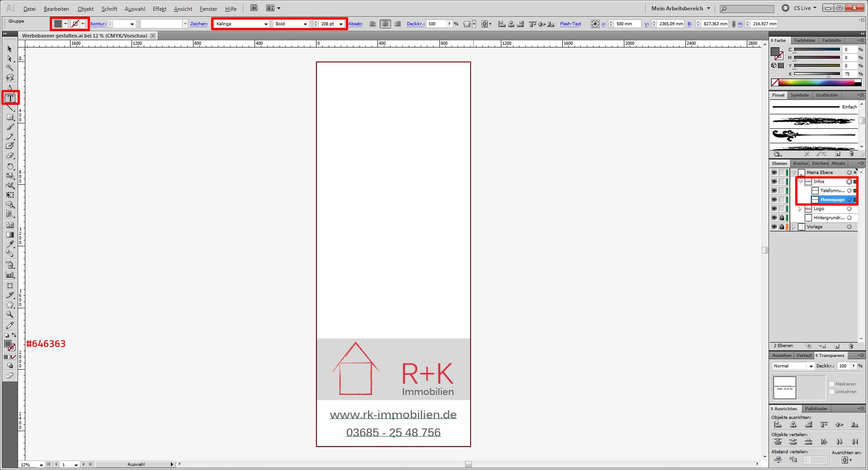868x470 pixels.
Task: Open the font family dropdown showing Kalinga
Action: (x=266, y=24)
